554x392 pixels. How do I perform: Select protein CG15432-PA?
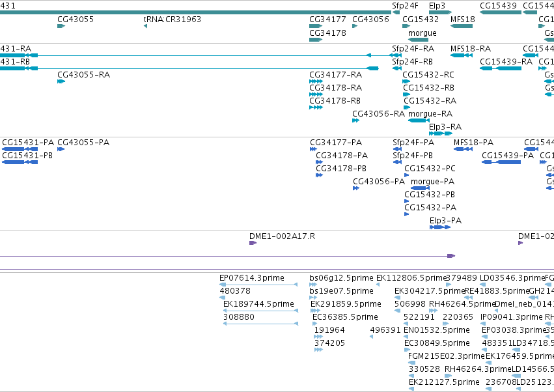click(430, 208)
